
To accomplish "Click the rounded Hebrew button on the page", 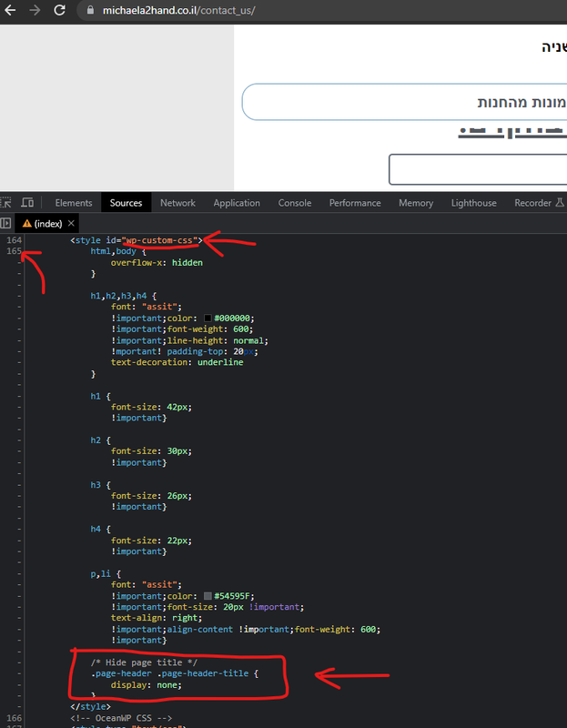I will coord(404,102).
